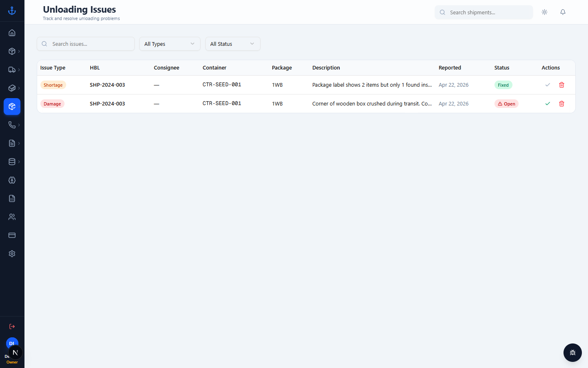Viewport: 588px width, 368px height.
Task: Open the home dashboard icon in sidebar
Action: coord(12,33)
